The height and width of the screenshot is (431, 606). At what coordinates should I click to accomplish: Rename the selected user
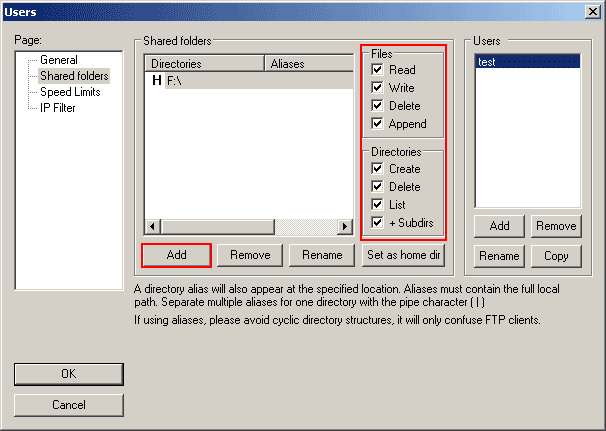499,256
